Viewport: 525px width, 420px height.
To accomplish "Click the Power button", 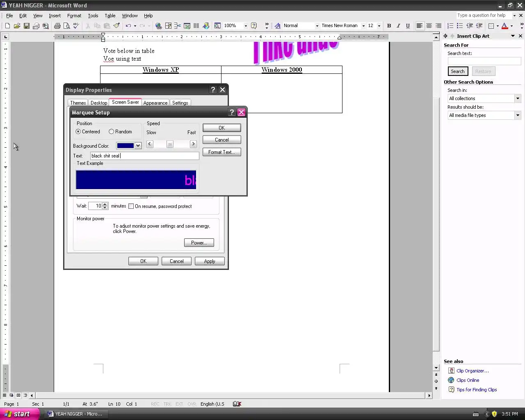I will (199, 243).
